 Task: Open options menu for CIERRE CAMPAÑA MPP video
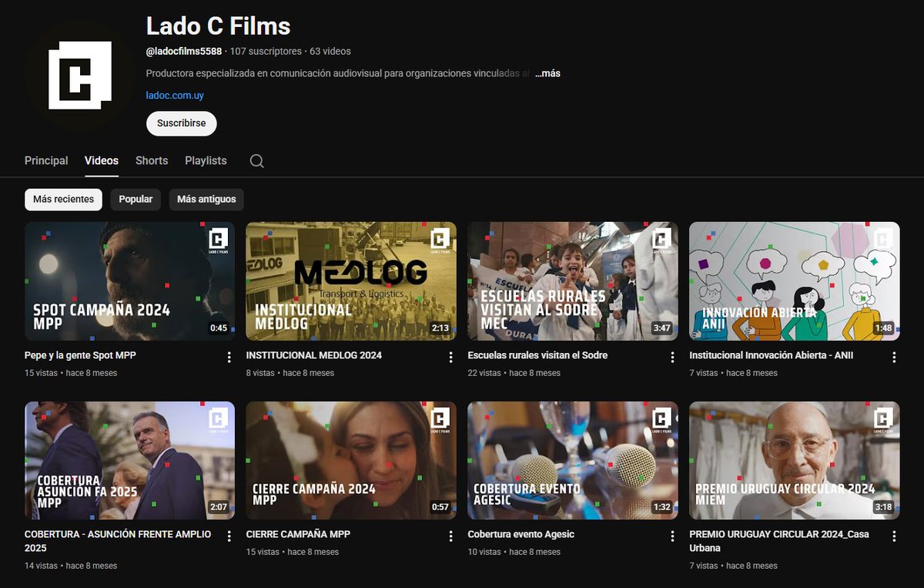click(450, 536)
